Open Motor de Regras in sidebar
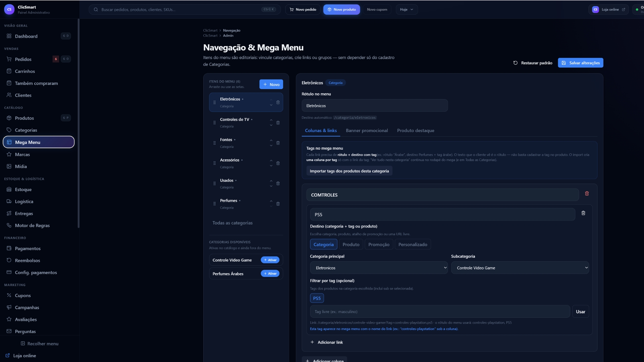 pos(39,226)
